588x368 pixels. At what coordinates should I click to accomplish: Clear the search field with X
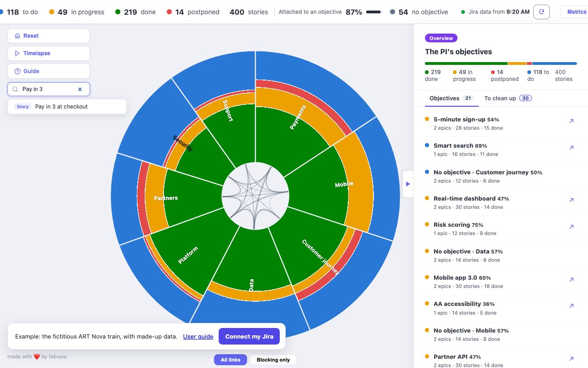[80, 89]
